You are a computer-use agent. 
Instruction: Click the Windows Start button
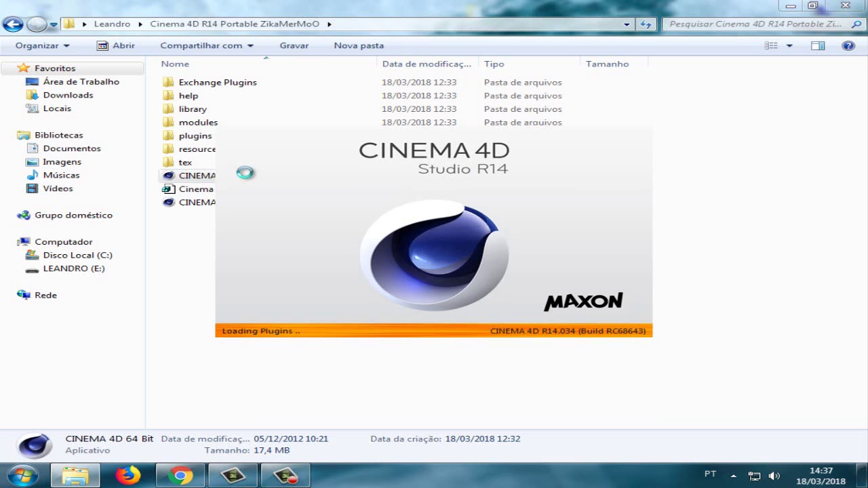pos(22,474)
